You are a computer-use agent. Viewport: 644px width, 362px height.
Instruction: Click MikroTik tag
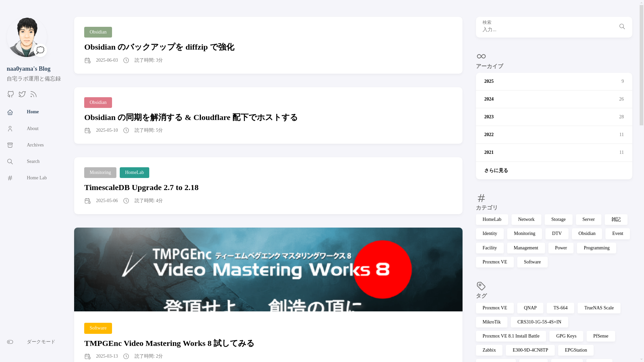click(491, 322)
